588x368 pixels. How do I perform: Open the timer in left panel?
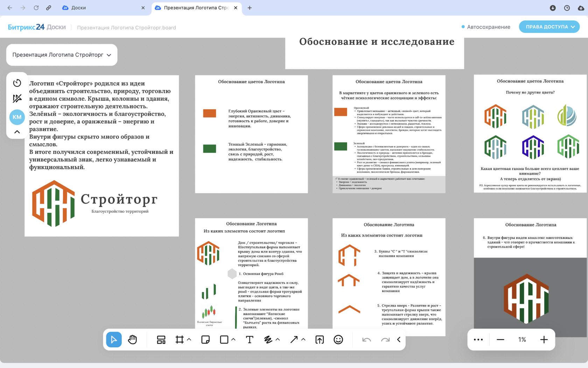tap(17, 83)
